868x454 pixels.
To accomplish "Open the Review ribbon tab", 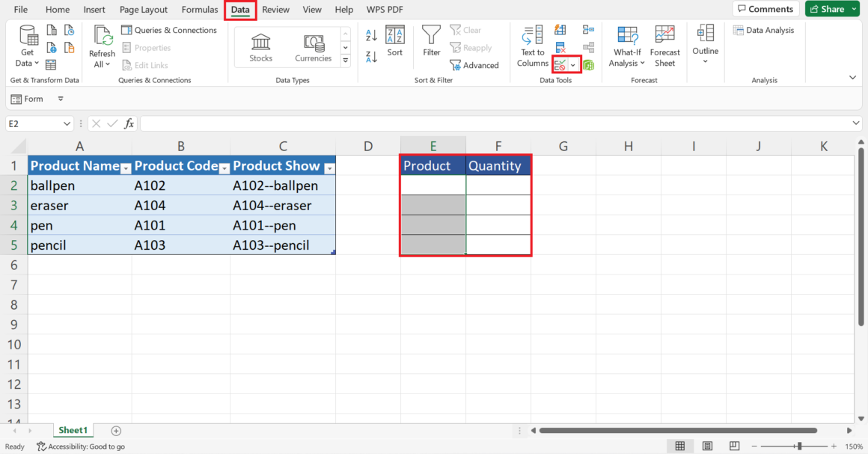I will [x=275, y=9].
